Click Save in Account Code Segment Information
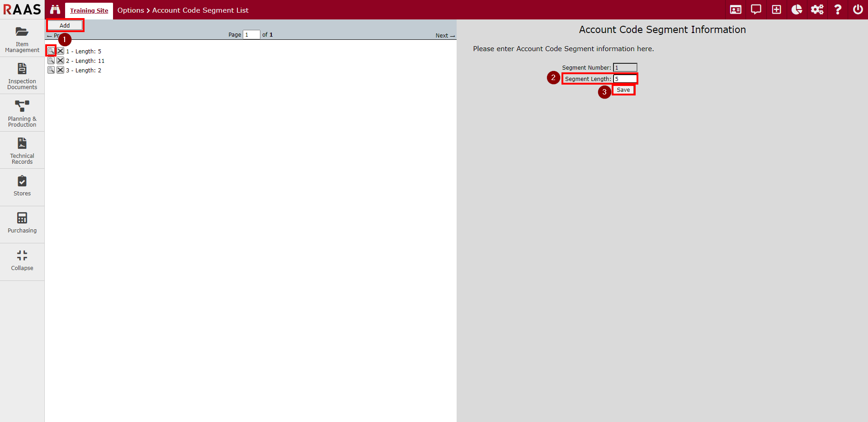This screenshot has height=422, width=868. [x=623, y=90]
